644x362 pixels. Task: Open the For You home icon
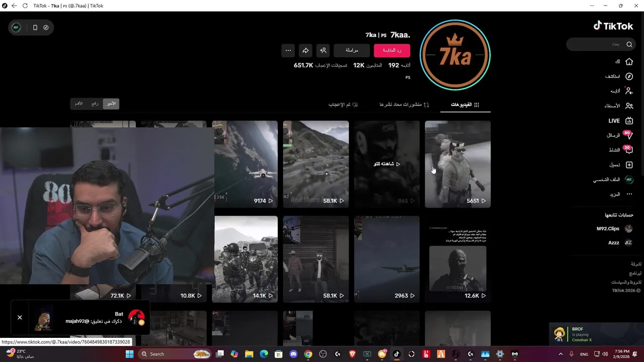pos(629,61)
